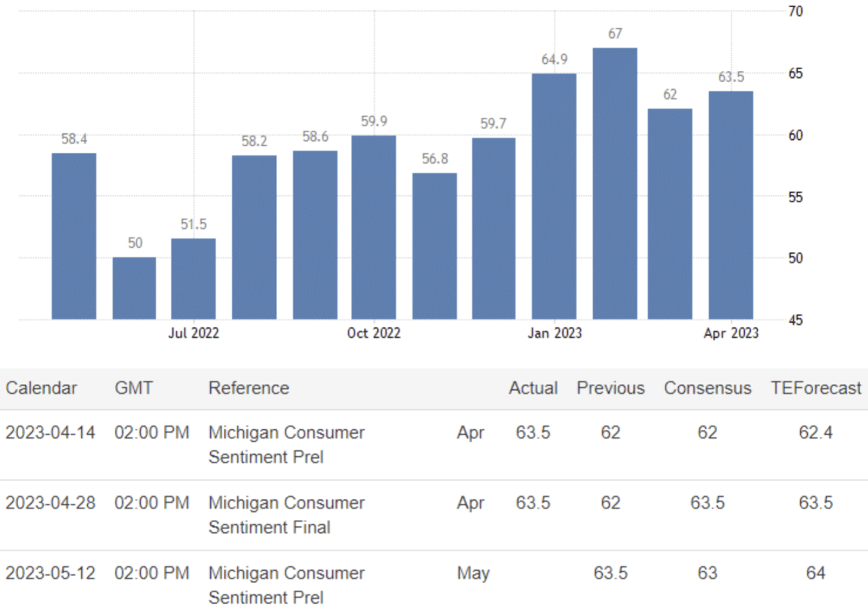This screenshot has width=868, height=616.
Task: Click the Calendar column header
Action: 41,388
